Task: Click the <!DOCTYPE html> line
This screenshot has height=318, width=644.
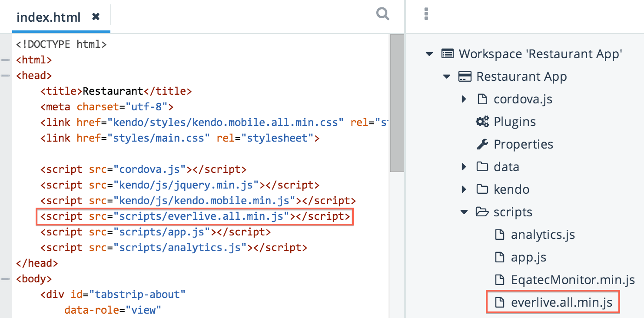Action: pos(61,44)
